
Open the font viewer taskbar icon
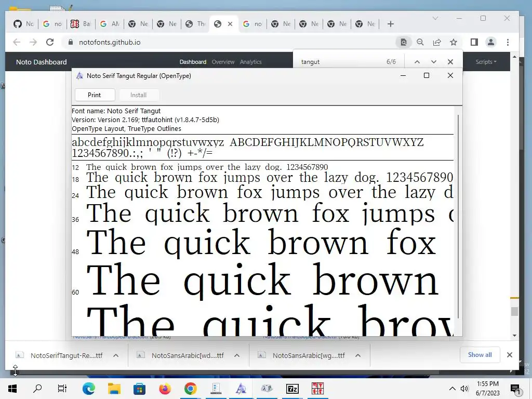point(241,389)
